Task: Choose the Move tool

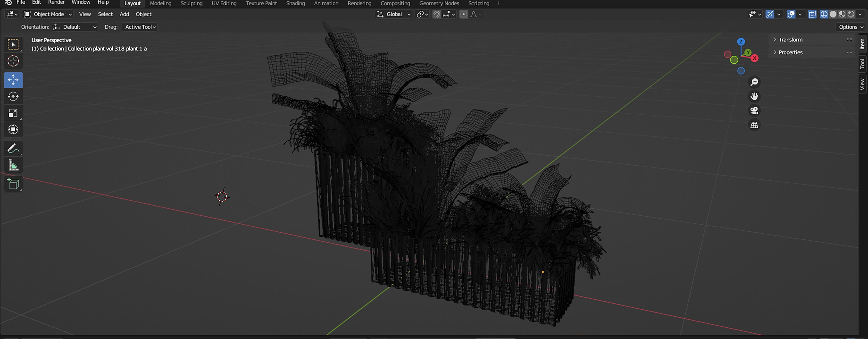Action: pos(13,80)
